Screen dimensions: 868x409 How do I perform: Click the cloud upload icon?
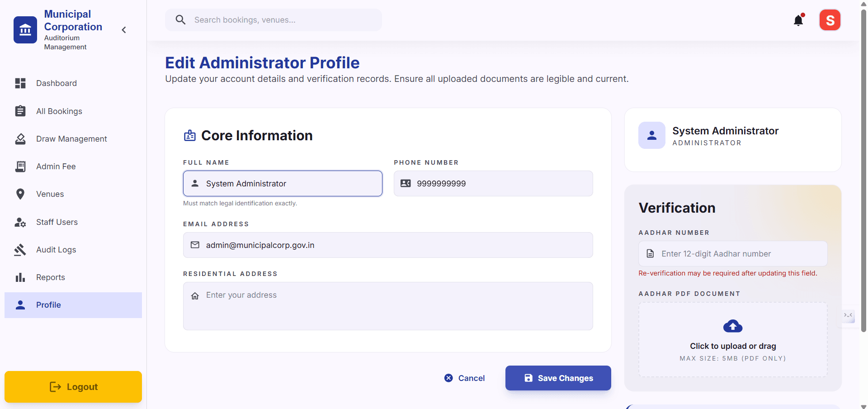[x=733, y=326]
